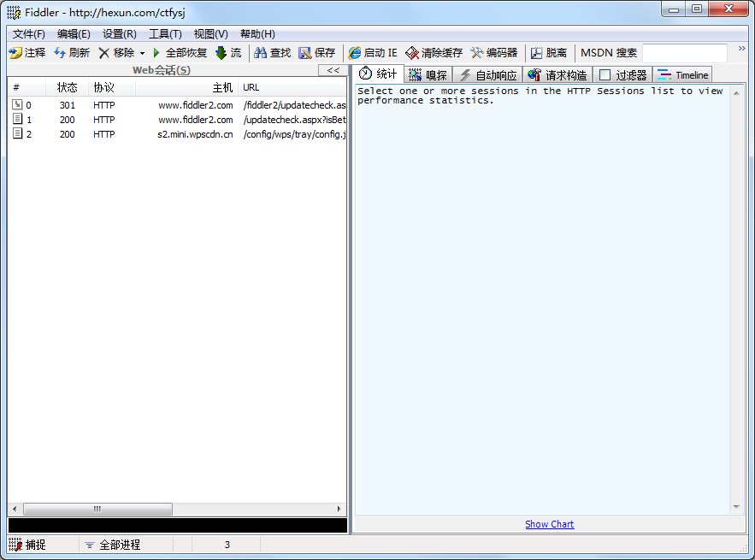This screenshot has height=560, width=755.
Task: Expand the toolbar overflow chevron
Action: pos(743,49)
